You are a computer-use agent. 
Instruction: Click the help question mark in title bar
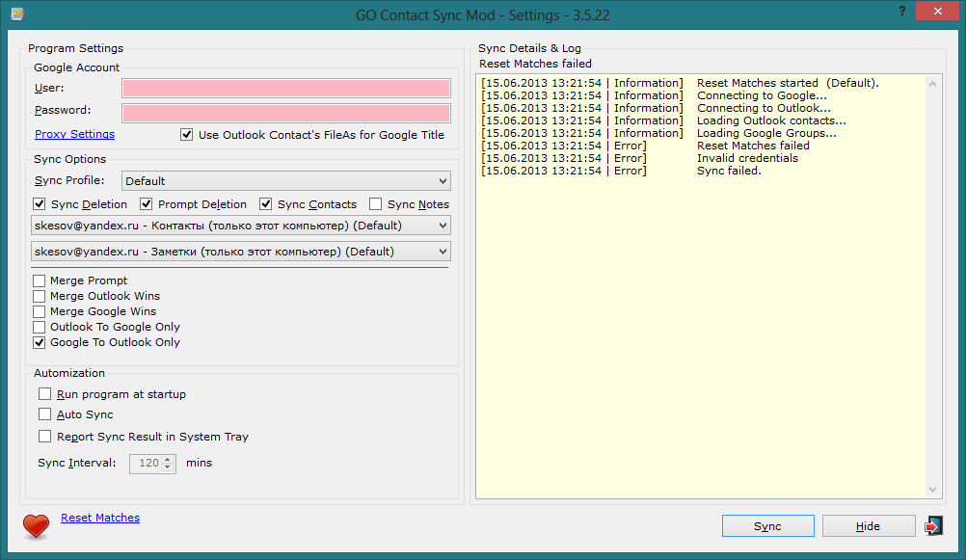coord(902,12)
